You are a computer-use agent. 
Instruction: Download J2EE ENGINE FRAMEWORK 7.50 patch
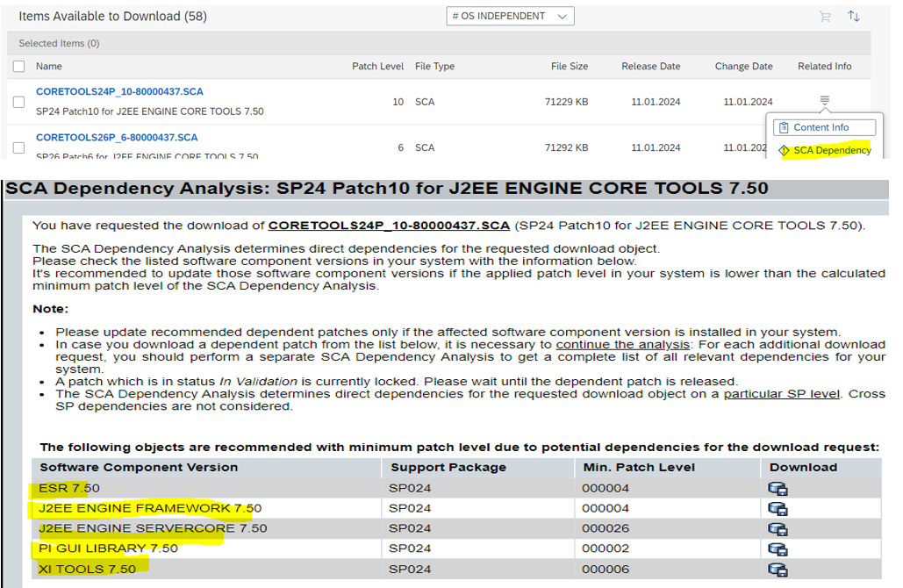(x=777, y=509)
